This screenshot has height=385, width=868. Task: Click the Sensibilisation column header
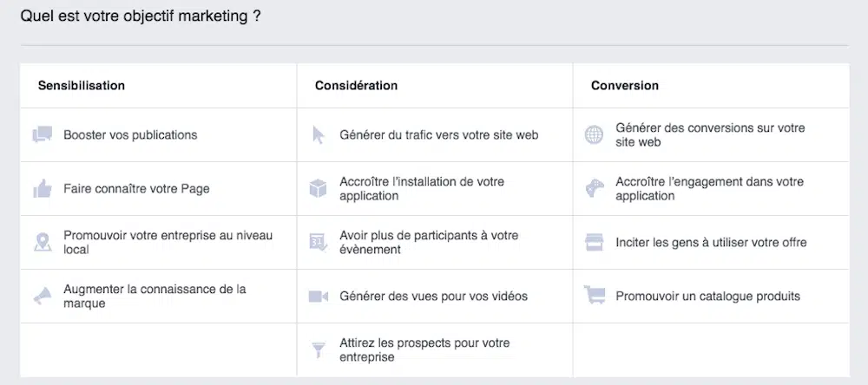point(82,86)
